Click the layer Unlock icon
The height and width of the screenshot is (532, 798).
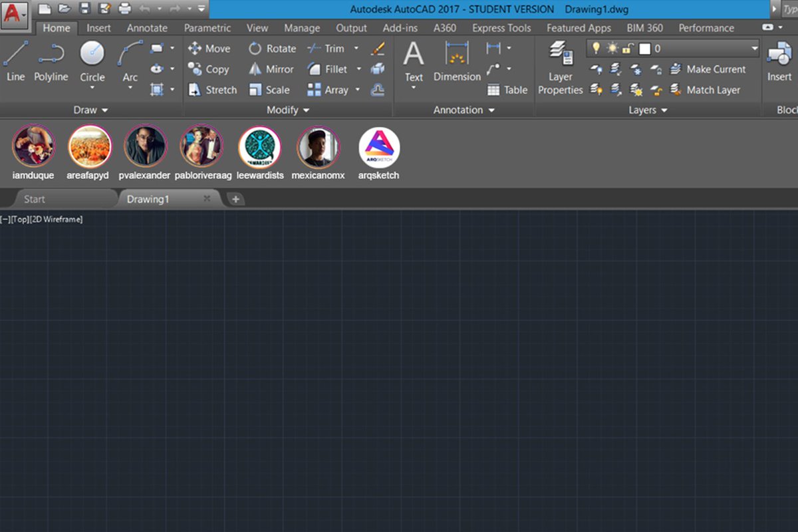click(x=656, y=90)
